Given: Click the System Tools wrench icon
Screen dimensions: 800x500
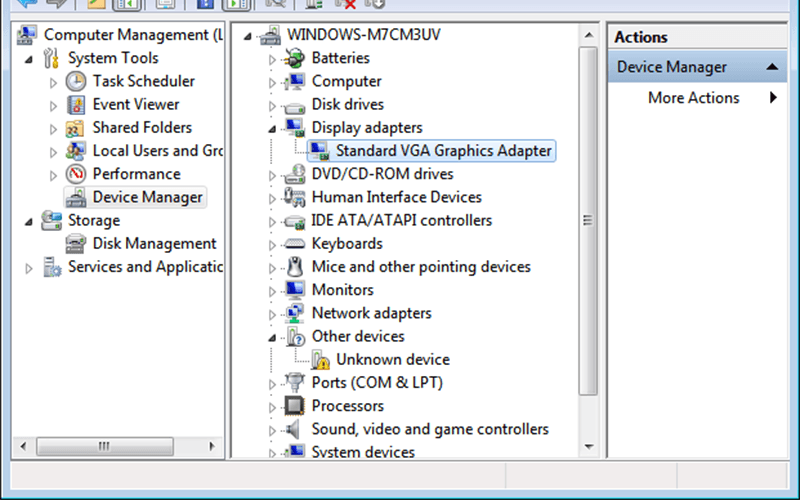Looking at the screenshot, I should (51, 58).
